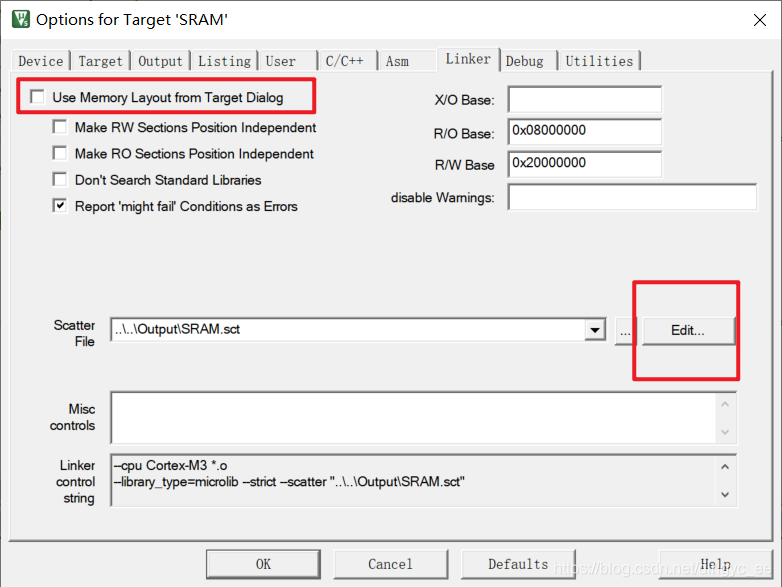Expand the Scatter File dropdown arrow
Image resolution: width=782 pixels, height=587 pixels.
[x=594, y=330]
